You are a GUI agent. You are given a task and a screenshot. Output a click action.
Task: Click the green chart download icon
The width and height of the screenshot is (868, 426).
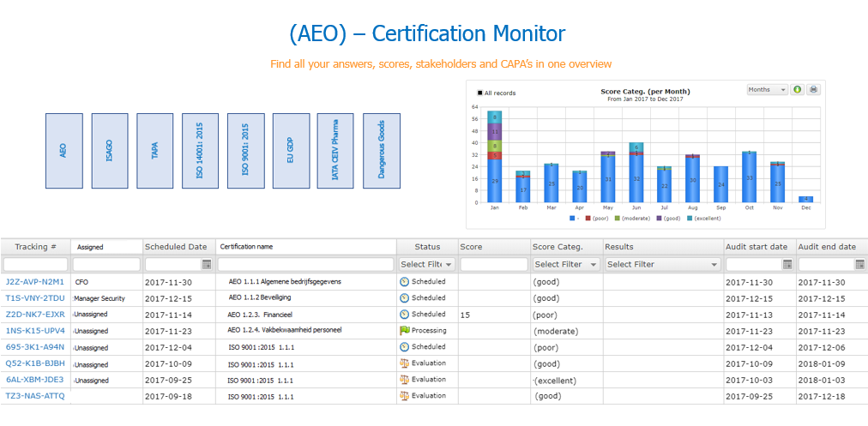click(x=797, y=89)
